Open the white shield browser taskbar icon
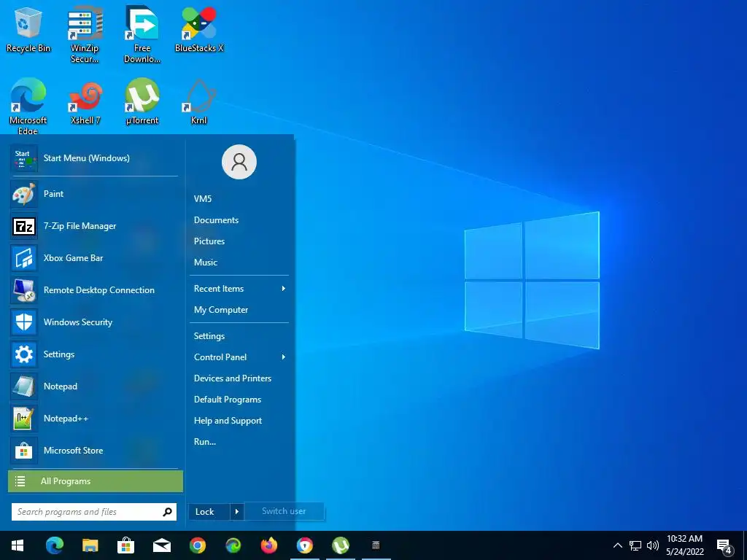 [304, 545]
